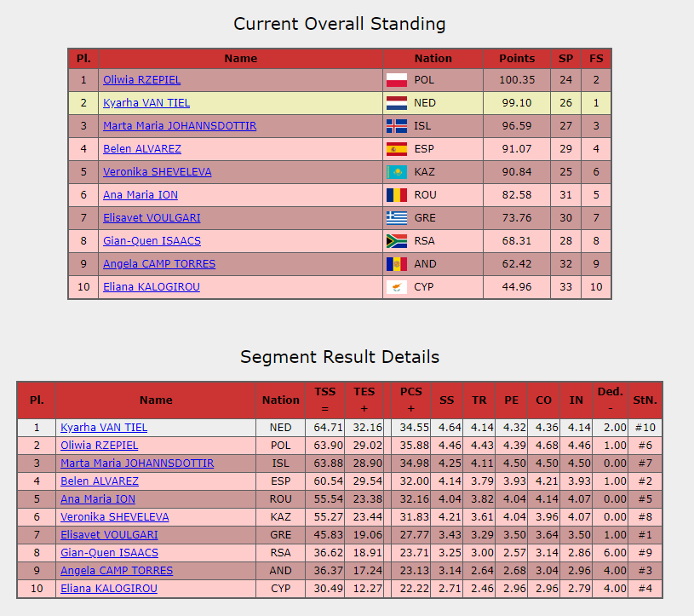This screenshot has width=694, height=616.
Task: Click the Spain flag icon
Action: (x=397, y=149)
